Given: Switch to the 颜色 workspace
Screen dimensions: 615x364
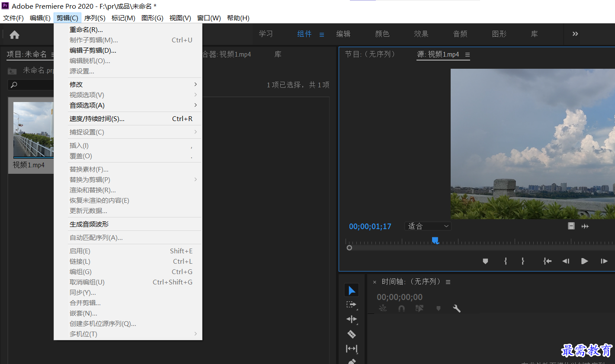Looking at the screenshot, I should tap(382, 34).
